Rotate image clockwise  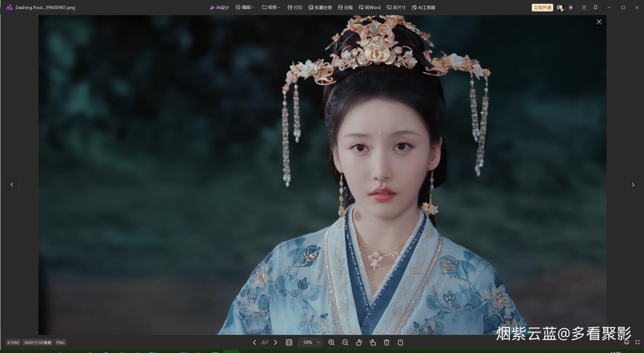point(373,342)
